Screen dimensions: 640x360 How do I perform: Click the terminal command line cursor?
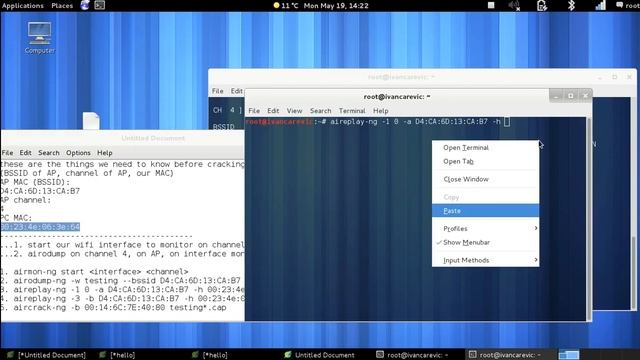[x=507, y=122]
